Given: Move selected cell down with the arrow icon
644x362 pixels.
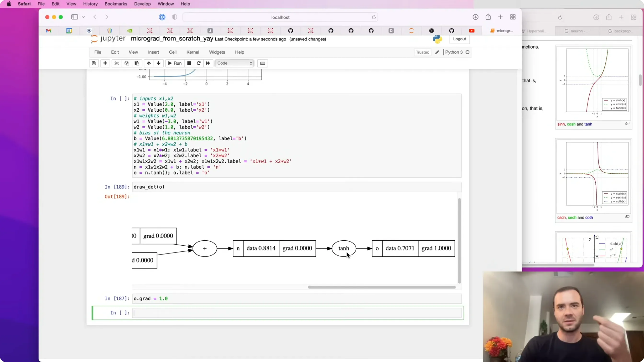Looking at the screenshot, I should click(x=159, y=63).
